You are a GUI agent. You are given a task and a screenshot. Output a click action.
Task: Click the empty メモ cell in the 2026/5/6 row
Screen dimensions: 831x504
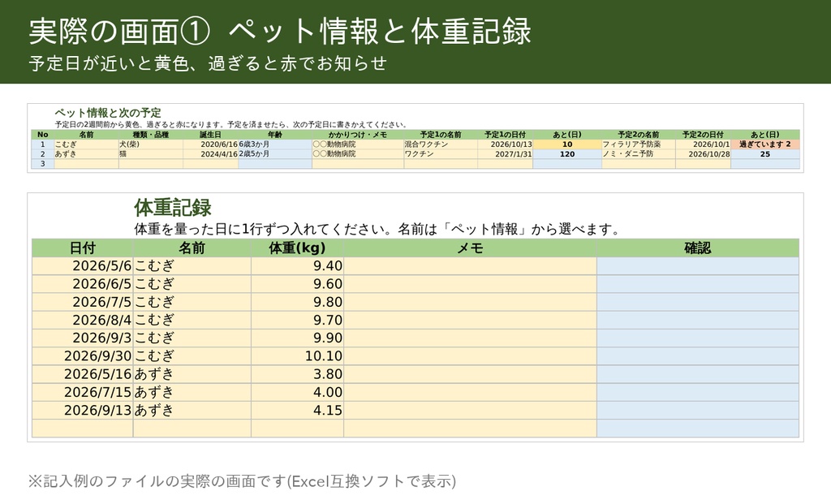point(470,266)
